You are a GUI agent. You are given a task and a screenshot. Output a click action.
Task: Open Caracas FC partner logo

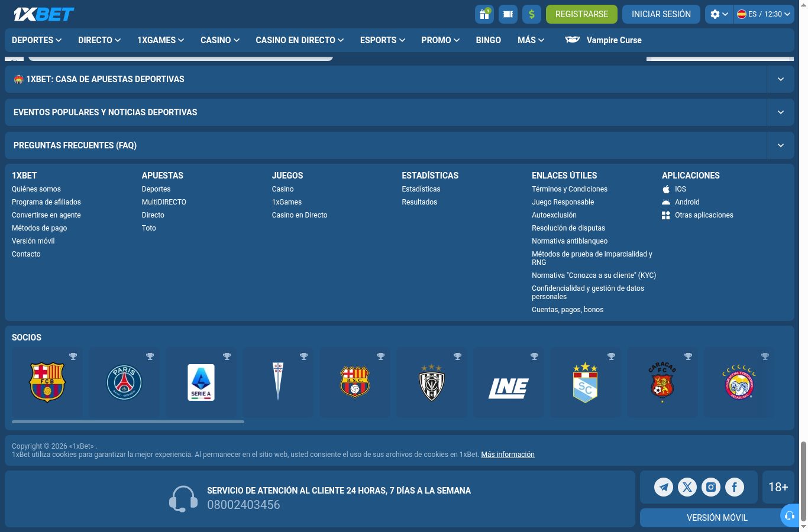pyautogui.click(x=662, y=382)
